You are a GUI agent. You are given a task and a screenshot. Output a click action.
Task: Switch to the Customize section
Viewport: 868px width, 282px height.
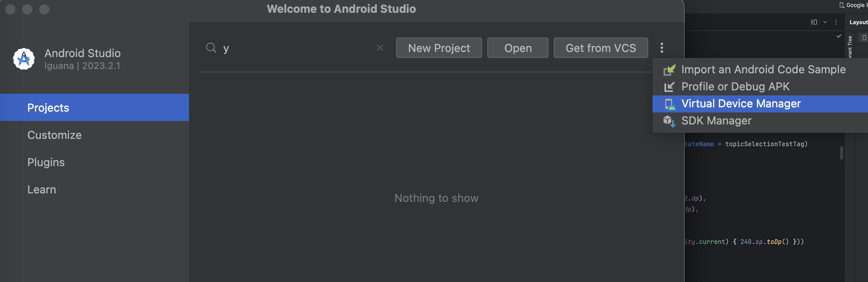pos(55,135)
